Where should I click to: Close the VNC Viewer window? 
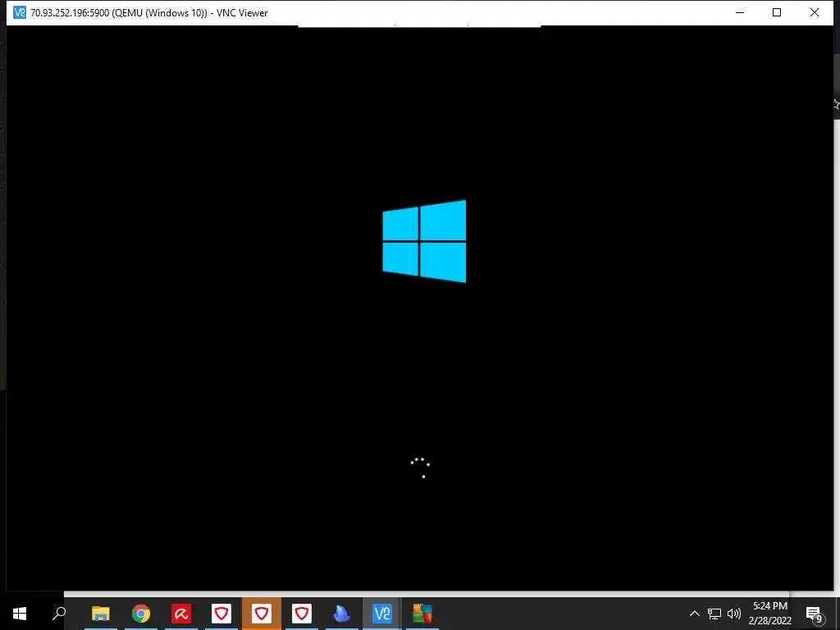[815, 12]
